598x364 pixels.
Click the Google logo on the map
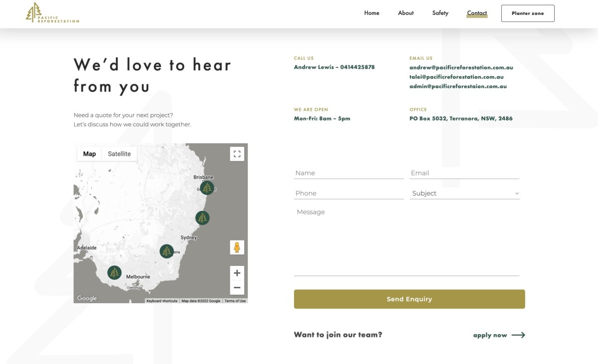pyautogui.click(x=87, y=298)
